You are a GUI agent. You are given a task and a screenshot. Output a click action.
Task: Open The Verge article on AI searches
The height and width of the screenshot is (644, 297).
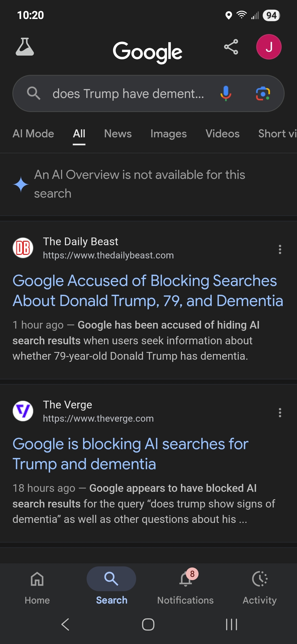[x=130, y=454]
